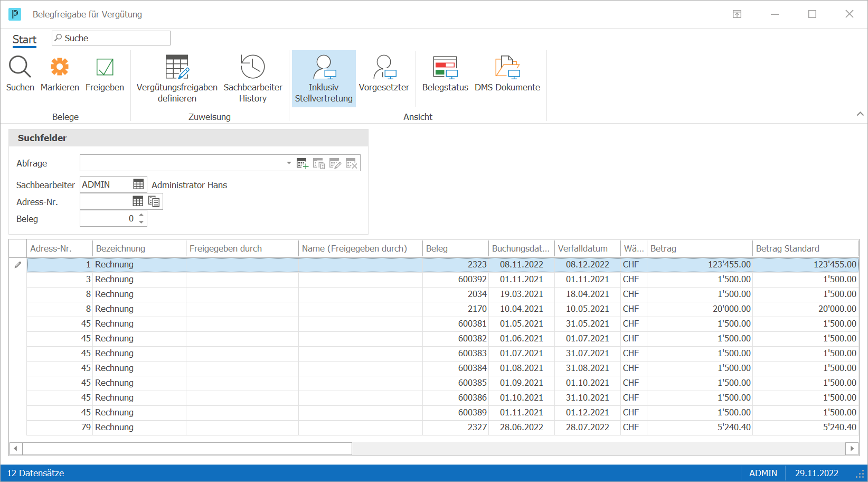Delete the selected Abfrage query
This screenshot has height=482, width=868.
[x=352, y=163]
